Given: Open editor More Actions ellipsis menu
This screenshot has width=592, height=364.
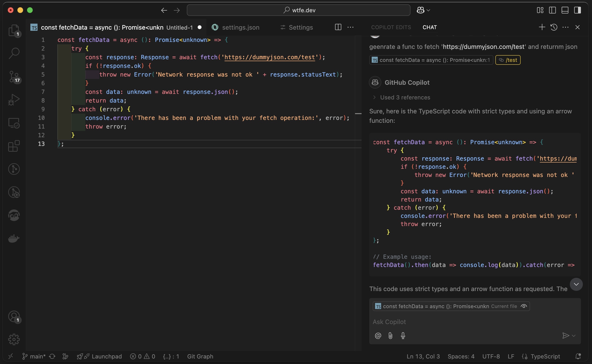Looking at the screenshot, I should click(x=350, y=27).
